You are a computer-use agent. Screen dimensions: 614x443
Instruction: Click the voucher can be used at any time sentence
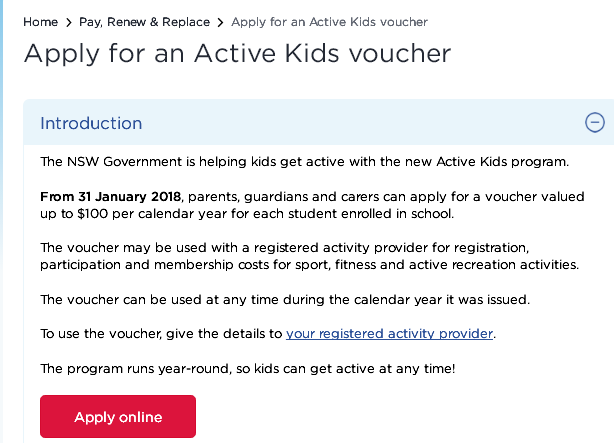(285, 300)
